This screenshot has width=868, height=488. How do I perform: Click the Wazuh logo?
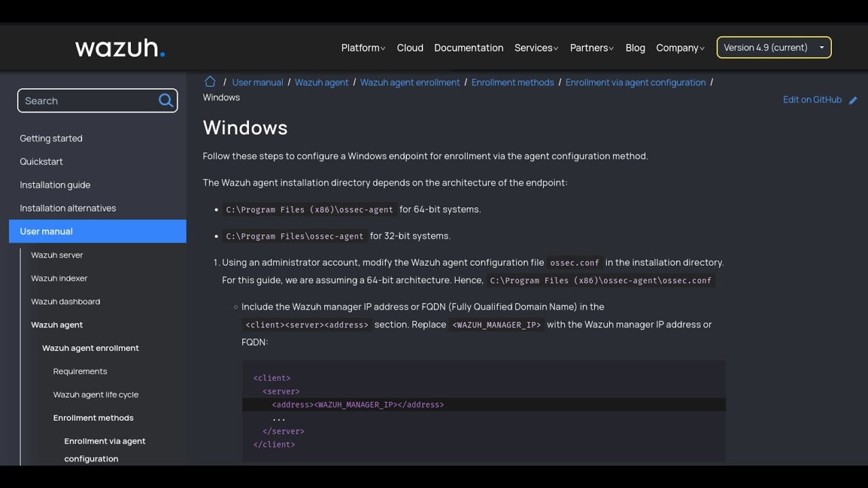pyautogui.click(x=120, y=48)
